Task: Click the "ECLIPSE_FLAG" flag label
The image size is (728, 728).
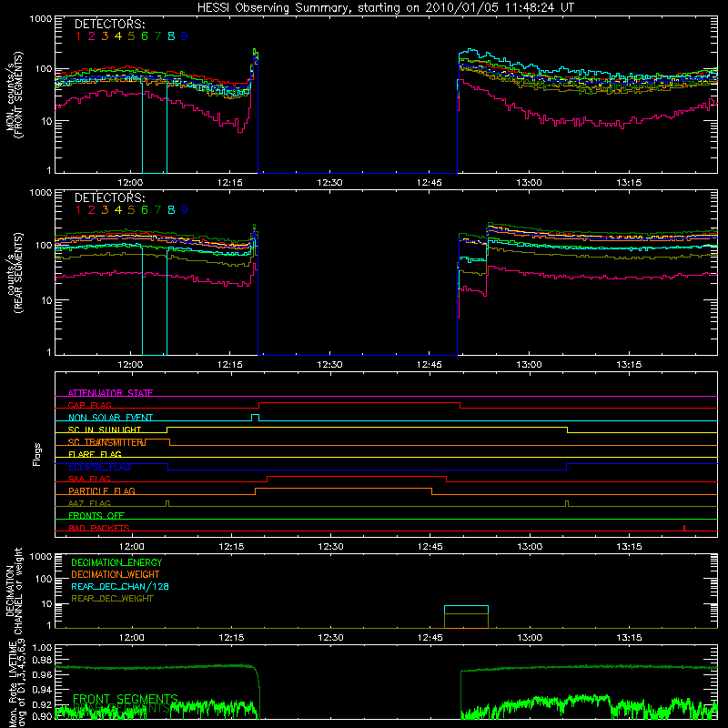Action: coord(99,467)
